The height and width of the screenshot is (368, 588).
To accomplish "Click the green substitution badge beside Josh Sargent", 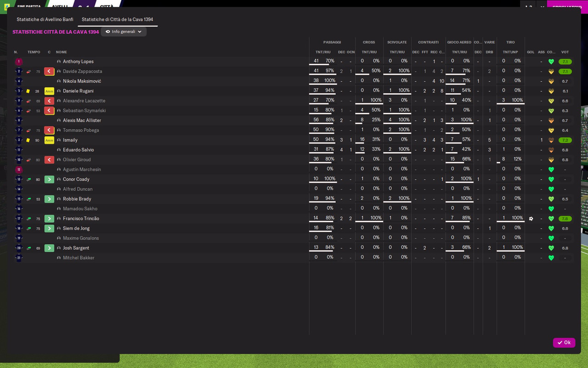I will coord(49,248).
